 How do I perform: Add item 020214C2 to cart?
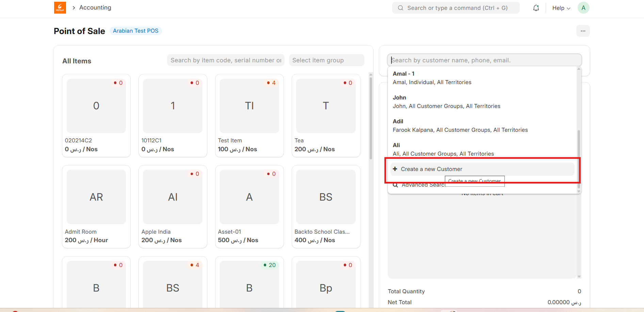(x=96, y=115)
